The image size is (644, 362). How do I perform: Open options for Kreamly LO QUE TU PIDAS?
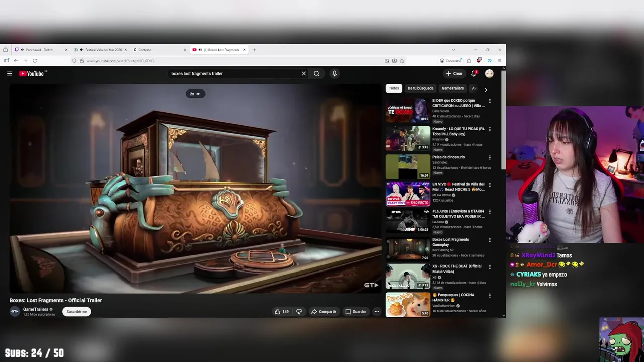point(490,129)
